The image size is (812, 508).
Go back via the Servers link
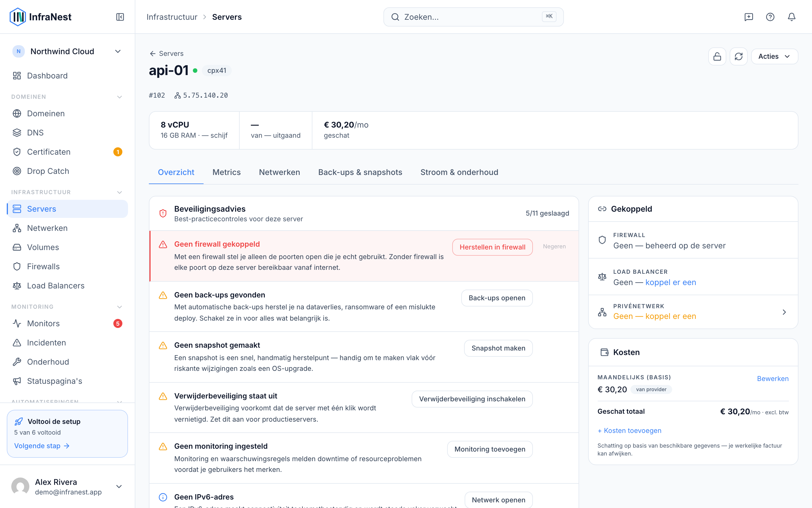[166, 54]
